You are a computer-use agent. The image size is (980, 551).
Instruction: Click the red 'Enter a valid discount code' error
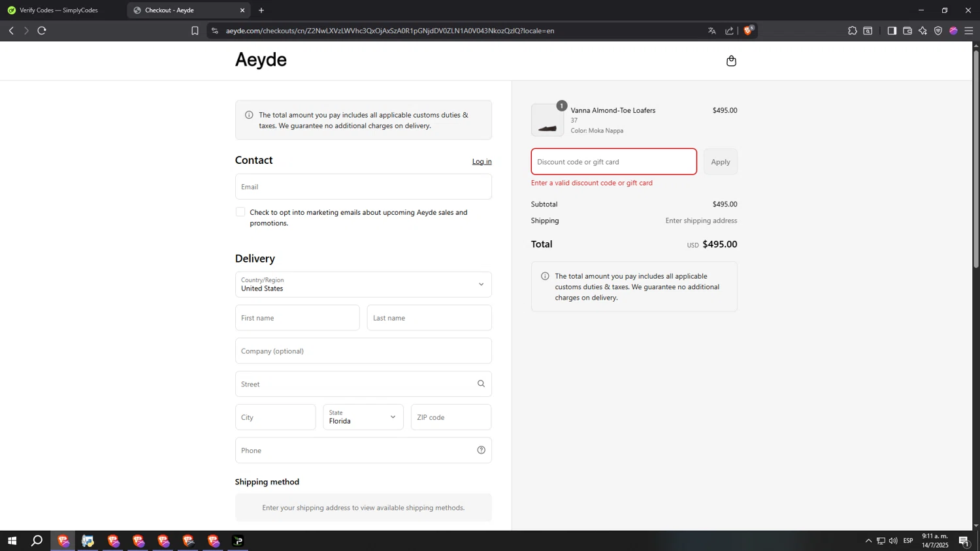tap(592, 183)
